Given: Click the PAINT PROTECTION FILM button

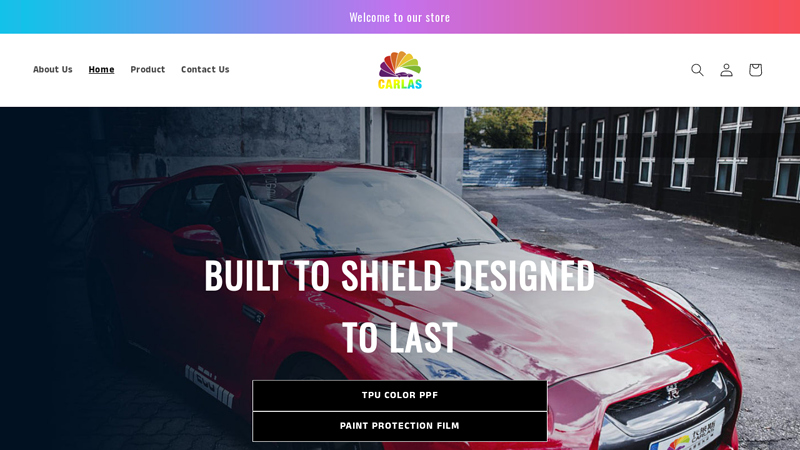Looking at the screenshot, I should tap(399, 426).
